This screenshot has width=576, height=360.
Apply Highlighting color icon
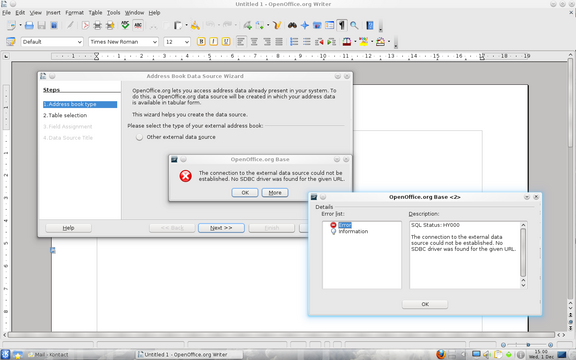pyautogui.click(x=364, y=42)
